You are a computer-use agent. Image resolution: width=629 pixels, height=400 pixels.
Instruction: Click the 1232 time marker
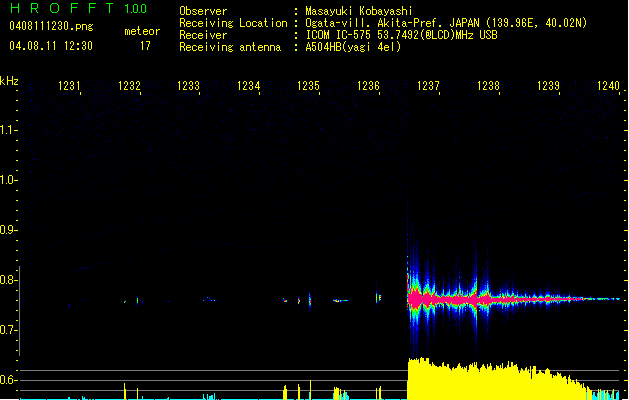tap(129, 86)
